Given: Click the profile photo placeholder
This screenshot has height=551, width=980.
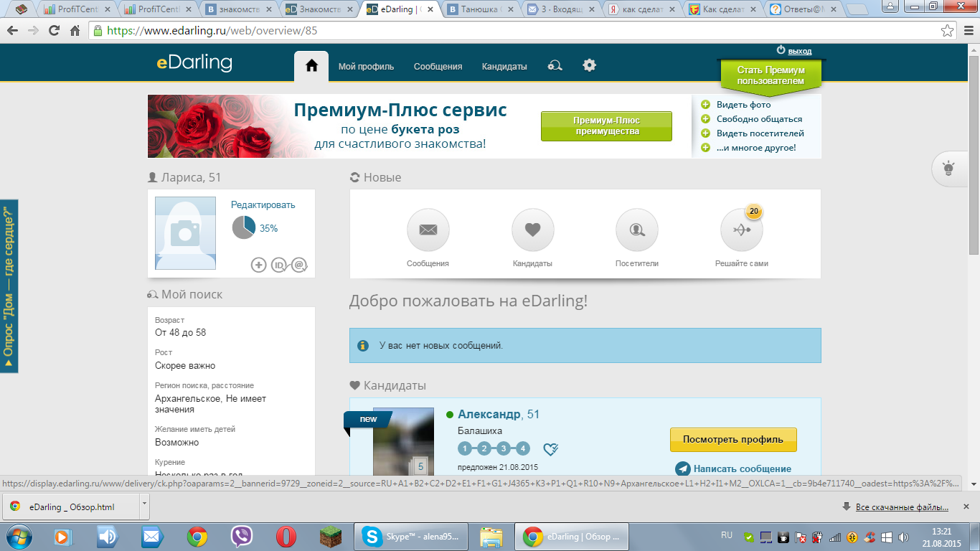Looking at the screenshot, I should click(x=185, y=233).
